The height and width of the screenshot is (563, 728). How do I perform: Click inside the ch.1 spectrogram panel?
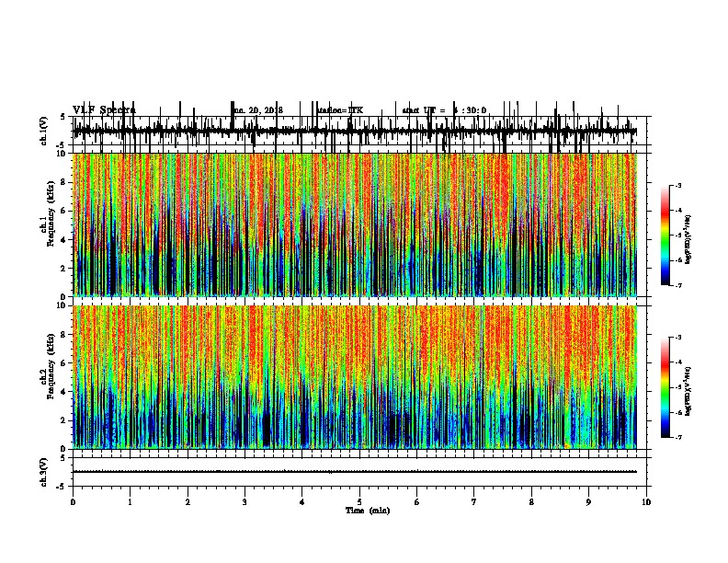[355, 224]
